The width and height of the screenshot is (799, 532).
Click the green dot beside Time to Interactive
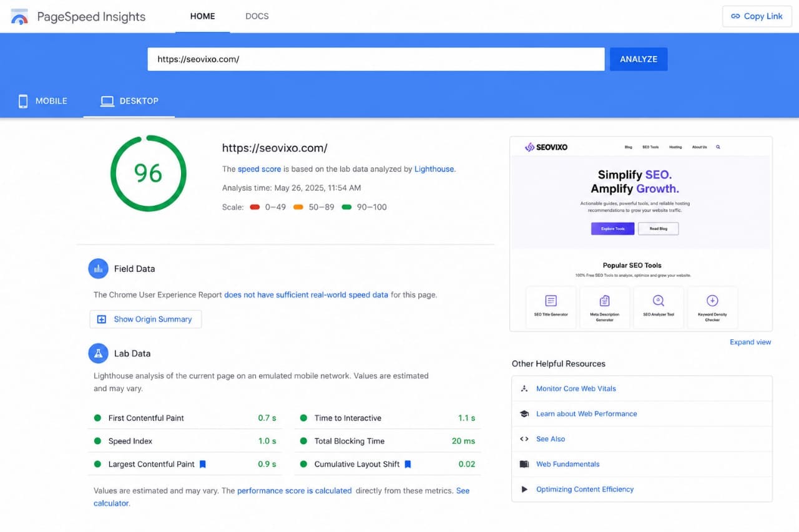click(x=303, y=418)
